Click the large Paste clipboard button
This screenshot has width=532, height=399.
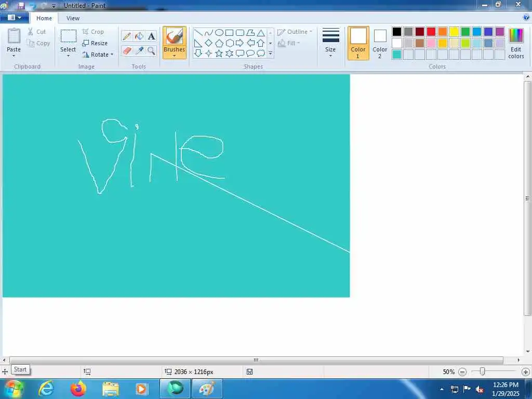pyautogui.click(x=14, y=36)
